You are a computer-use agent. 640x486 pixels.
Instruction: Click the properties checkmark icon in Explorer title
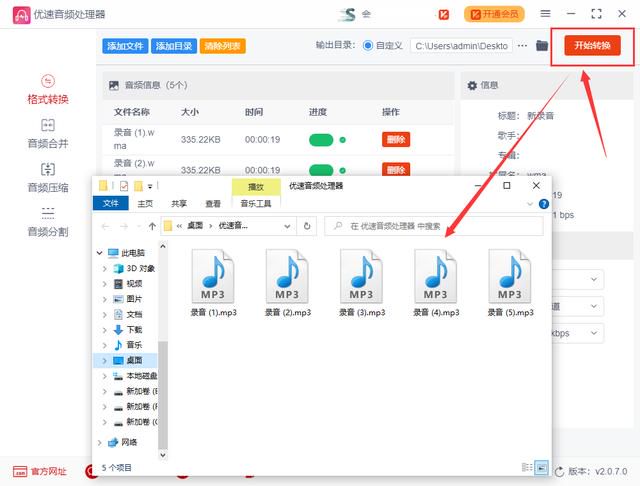[124, 186]
